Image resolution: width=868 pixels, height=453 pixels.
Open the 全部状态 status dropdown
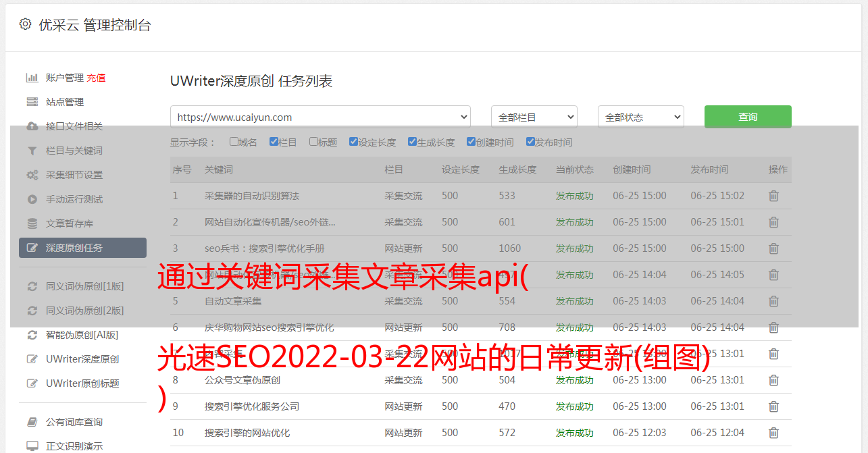(x=641, y=117)
